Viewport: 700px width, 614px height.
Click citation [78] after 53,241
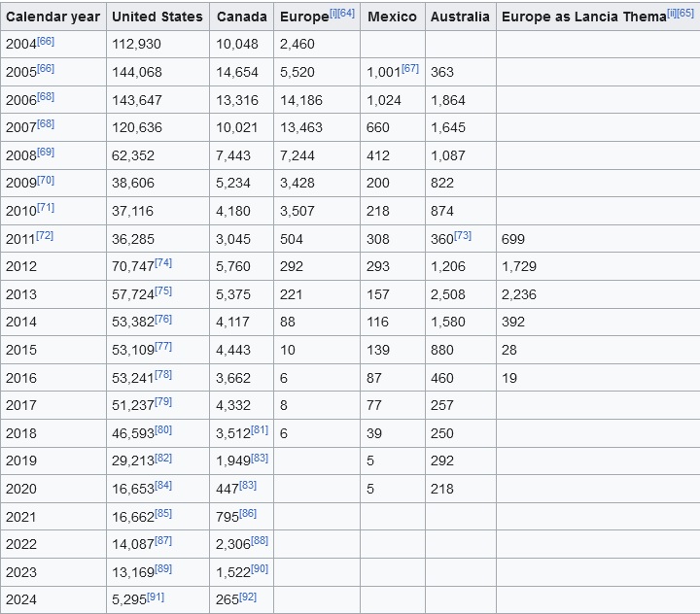(163, 374)
